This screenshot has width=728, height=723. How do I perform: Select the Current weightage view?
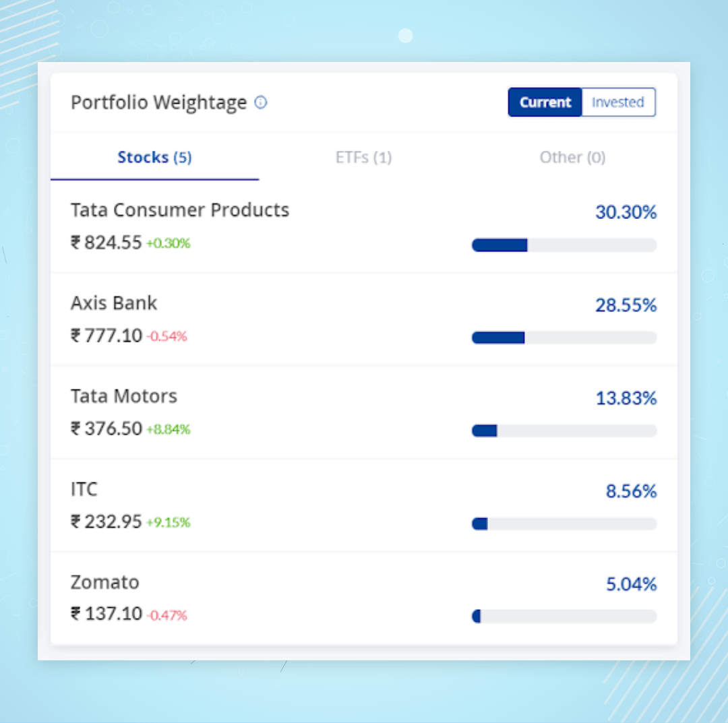tap(545, 102)
